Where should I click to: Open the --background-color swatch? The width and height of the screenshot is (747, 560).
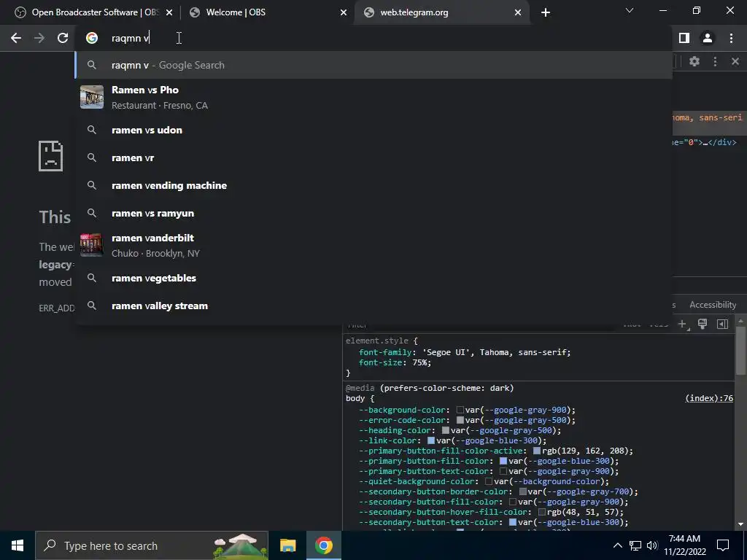click(460, 410)
